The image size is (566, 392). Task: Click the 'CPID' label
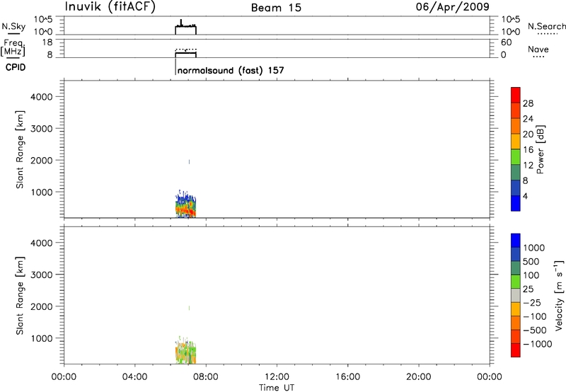click(x=16, y=67)
